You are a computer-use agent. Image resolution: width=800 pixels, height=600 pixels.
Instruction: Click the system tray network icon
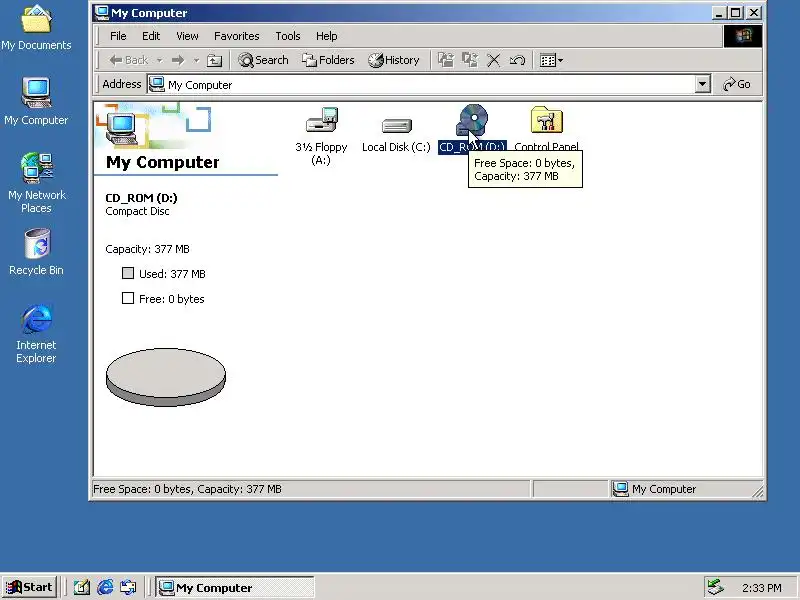715,587
